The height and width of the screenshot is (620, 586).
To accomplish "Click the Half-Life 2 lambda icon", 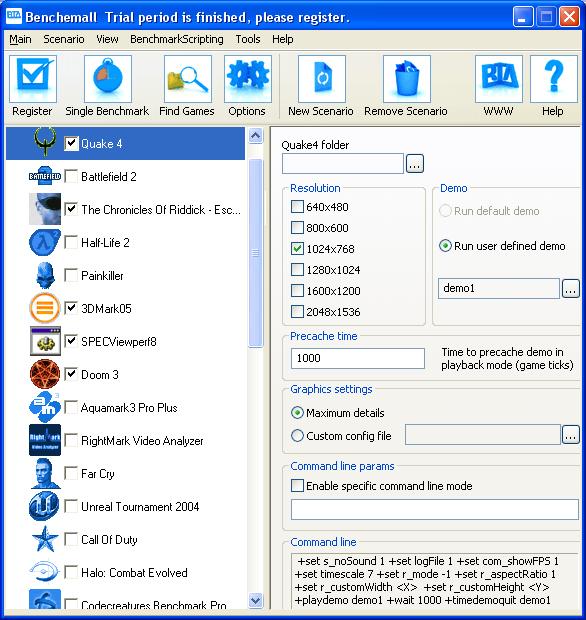I will click(x=45, y=242).
